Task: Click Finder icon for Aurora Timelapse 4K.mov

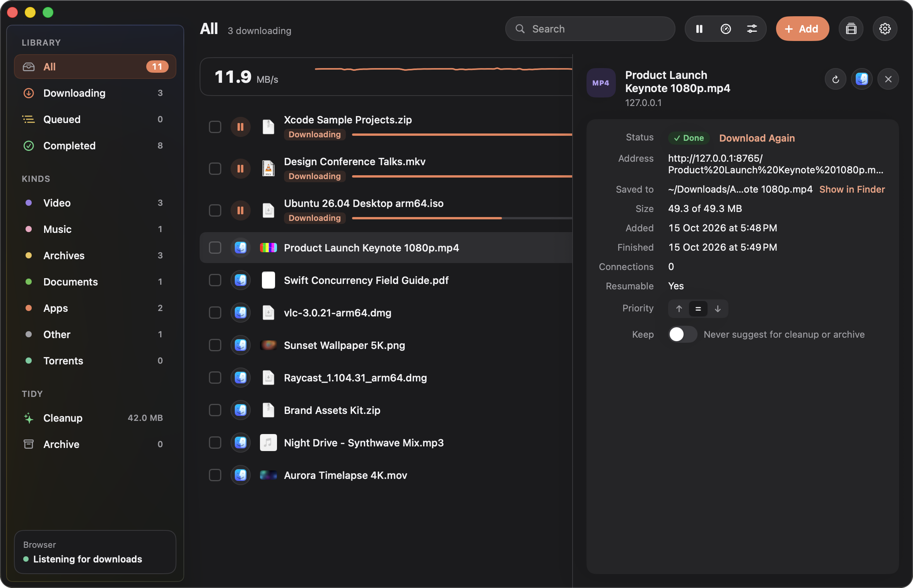Action: pyautogui.click(x=240, y=475)
